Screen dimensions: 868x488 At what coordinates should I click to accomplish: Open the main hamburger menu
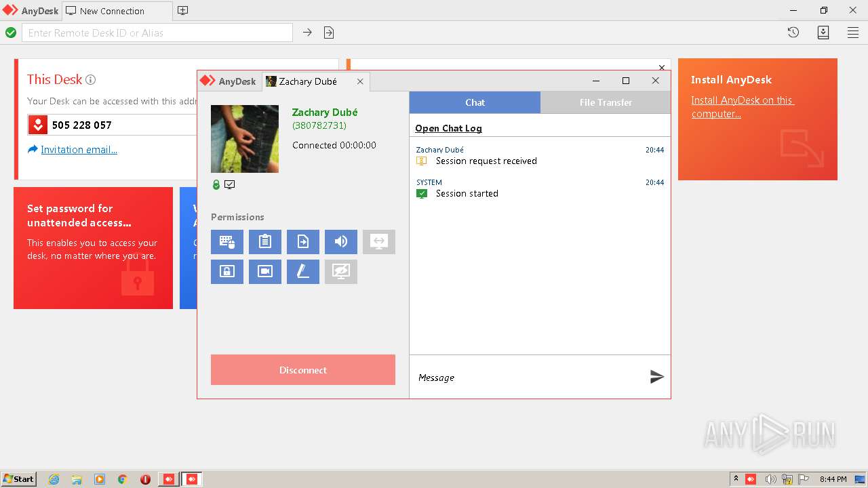coord(853,33)
